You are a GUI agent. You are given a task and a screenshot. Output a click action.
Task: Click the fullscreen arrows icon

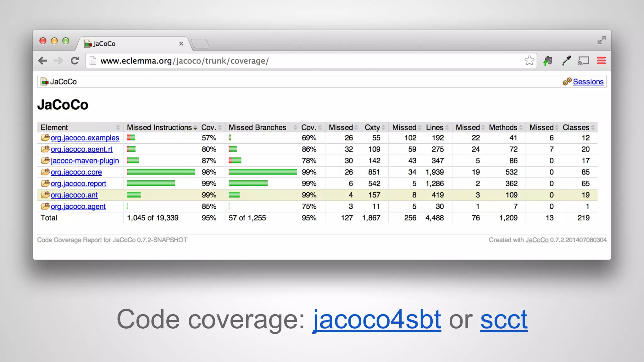point(601,40)
